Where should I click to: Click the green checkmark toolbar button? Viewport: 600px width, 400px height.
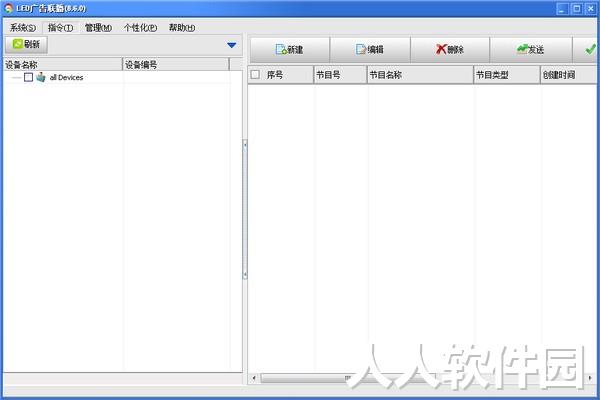pos(587,49)
